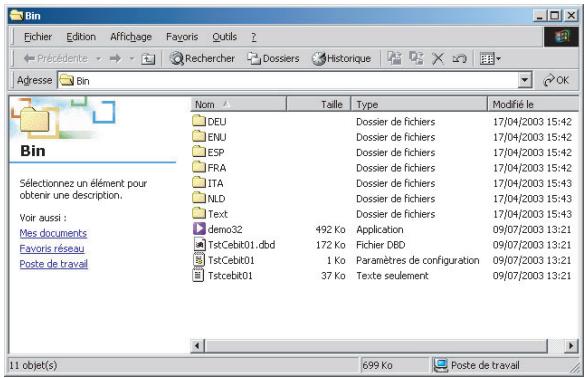This screenshot has width=585, height=378.
Task: Toggle the Dossiers folder pane
Action: pyautogui.click(x=273, y=59)
